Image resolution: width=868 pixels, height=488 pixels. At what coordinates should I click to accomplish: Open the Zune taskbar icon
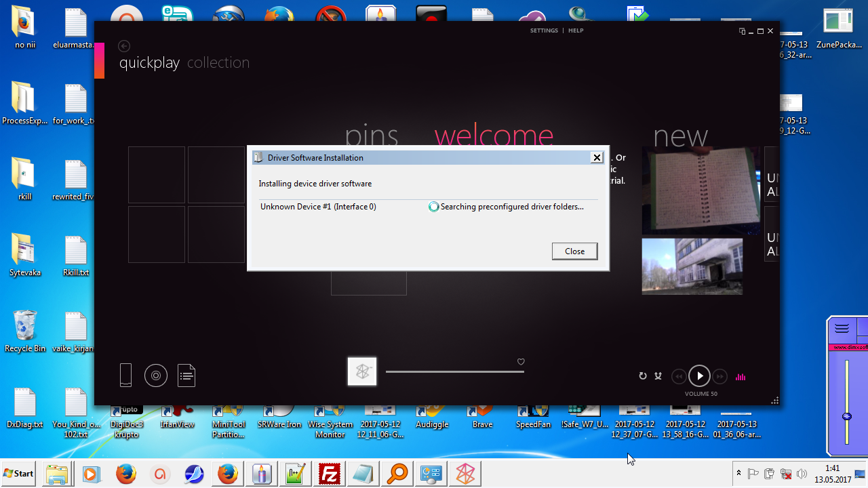coord(465,474)
